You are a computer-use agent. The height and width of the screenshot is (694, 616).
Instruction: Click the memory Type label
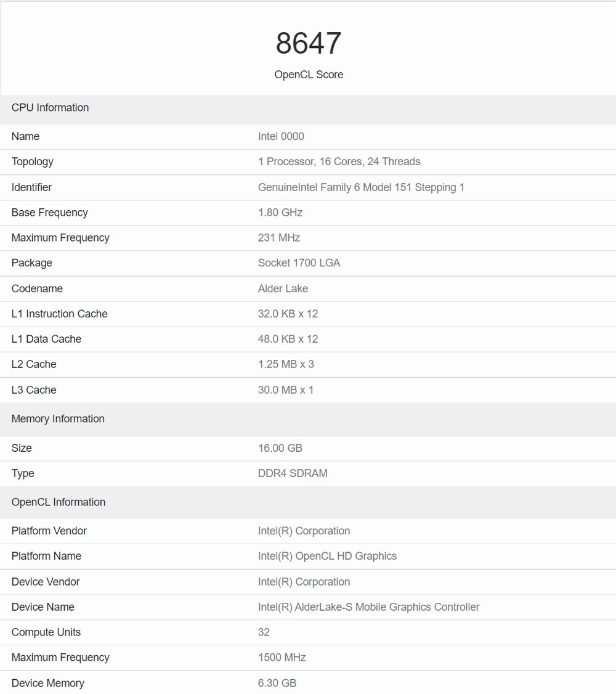[23, 473]
